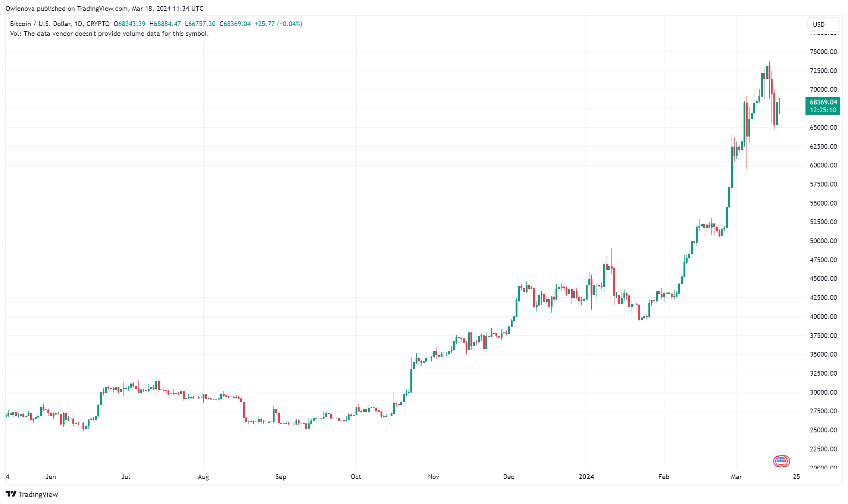This screenshot has width=848, height=504.
Task: Click the US flag event icon
Action: (782, 461)
